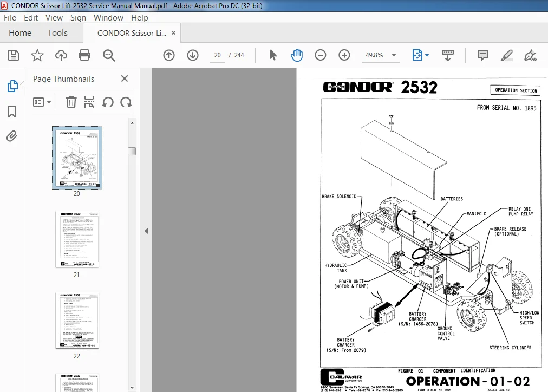
Task: Open thumbnails options dropdown menu
Action: (x=42, y=102)
